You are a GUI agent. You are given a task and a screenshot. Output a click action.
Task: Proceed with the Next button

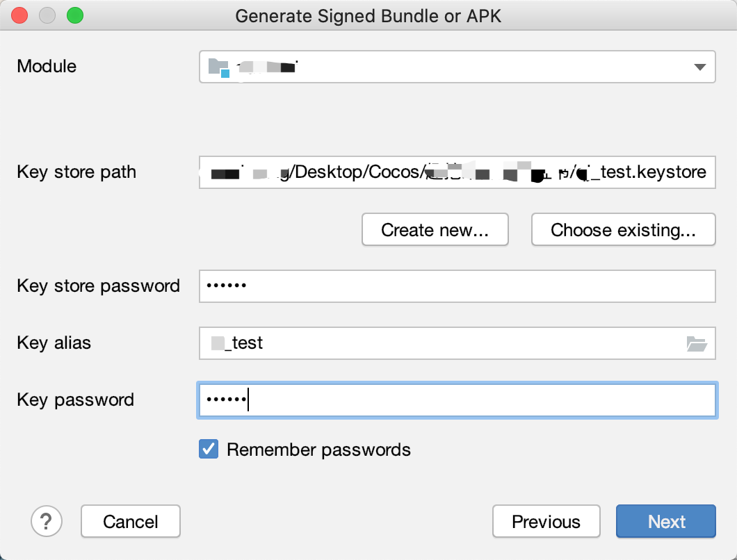pos(666,521)
